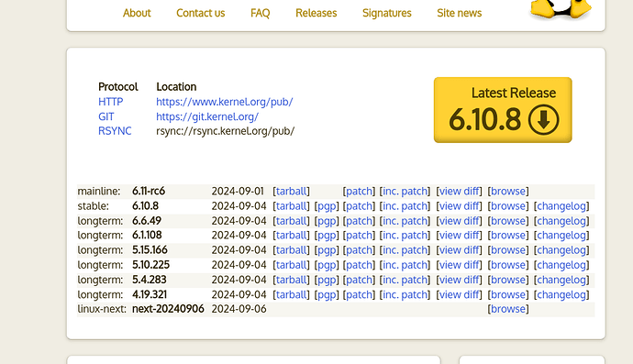Open inc. patch for longterm 6.6.49
Viewport: 633px width, 364px height.
tap(405, 221)
